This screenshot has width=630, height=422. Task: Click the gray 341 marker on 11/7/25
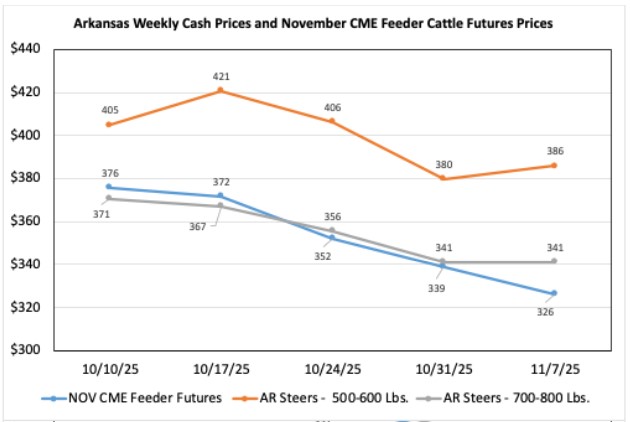point(554,261)
